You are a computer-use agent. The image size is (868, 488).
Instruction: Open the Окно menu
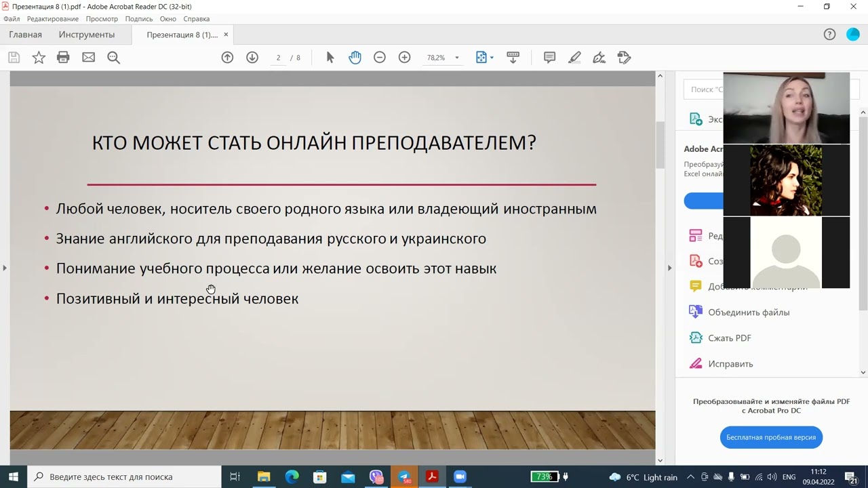[168, 19]
